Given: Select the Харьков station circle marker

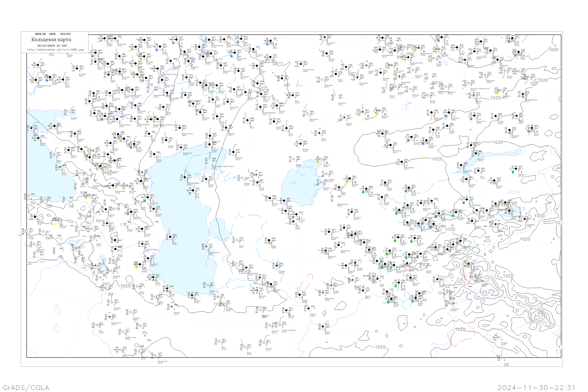Looking at the screenshot, I should [50, 77].
